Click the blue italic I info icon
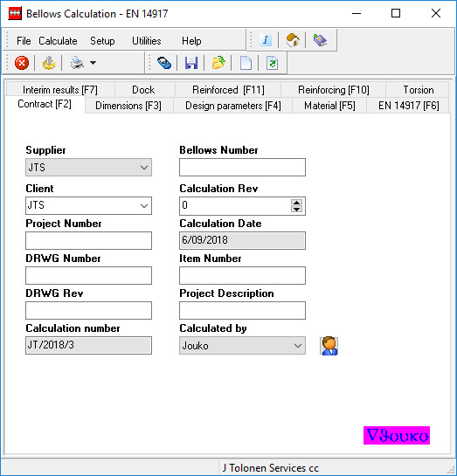Image resolution: width=457 pixels, height=476 pixels. click(266, 40)
